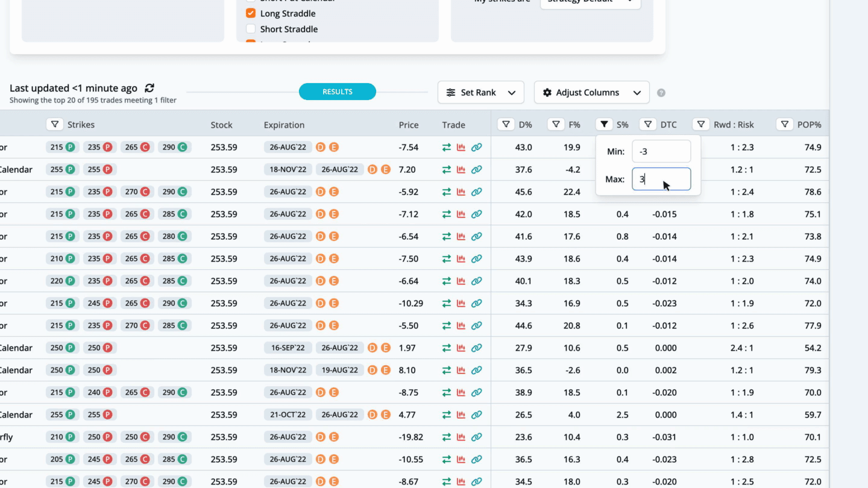Image resolution: width=868 pixels, height=488 pixels.
Task: Click the link icon for price -10.55
Action: [x=476, y=459]
